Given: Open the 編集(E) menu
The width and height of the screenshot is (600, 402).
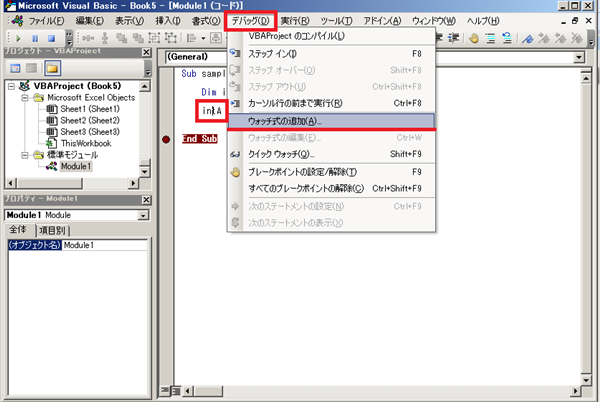Looking at the screenshot, I should 90,21.
